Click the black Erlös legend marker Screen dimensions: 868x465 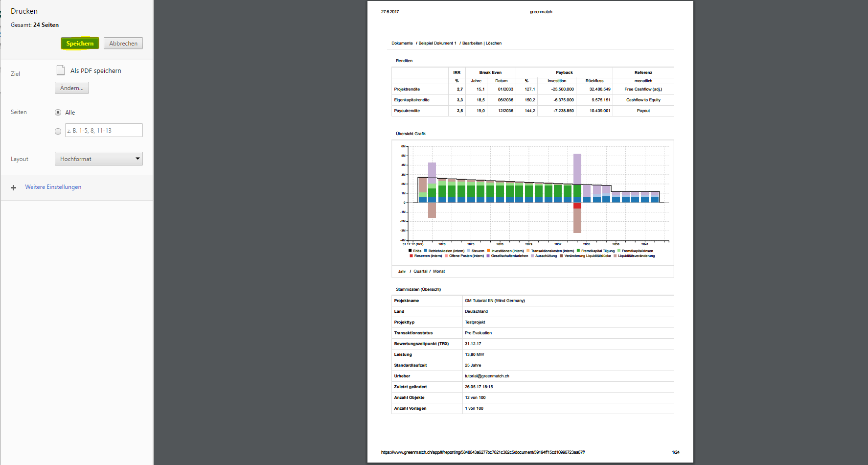[410, 251]
